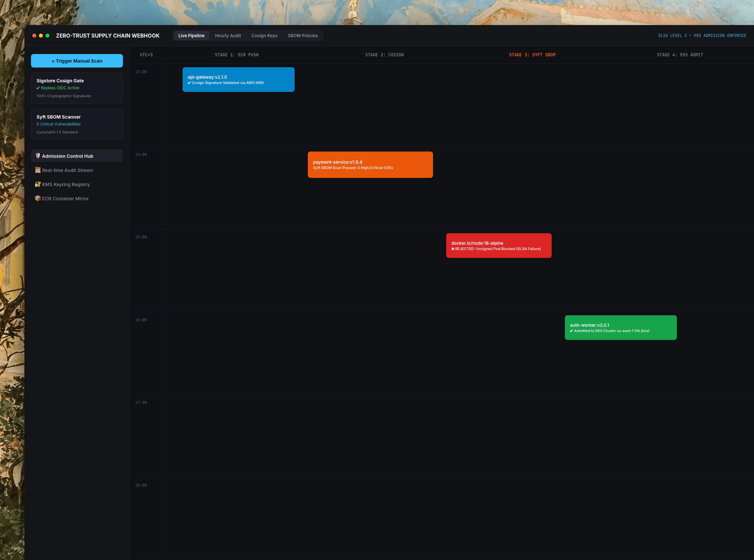Click the Stage 2: Cosign column header
Image resolution: width=754 pixels, height=560 pixels.
385,55
